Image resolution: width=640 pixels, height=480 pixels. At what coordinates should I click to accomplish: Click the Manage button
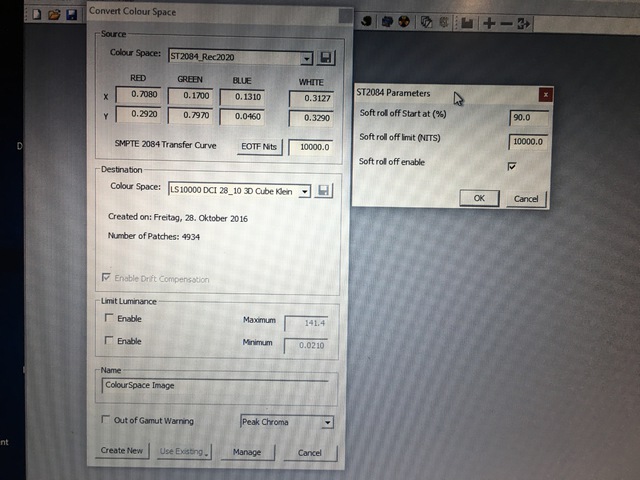247,452
